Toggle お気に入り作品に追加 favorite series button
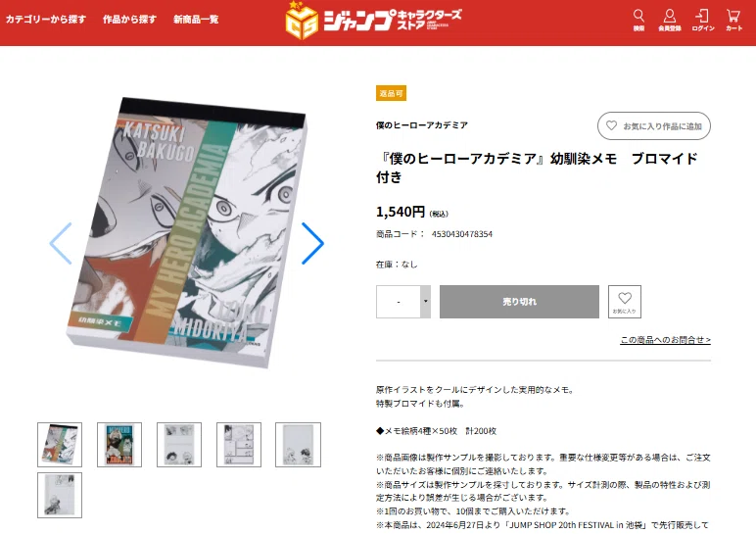Viewport: 756px width, 534px height. tap(654, 125)
